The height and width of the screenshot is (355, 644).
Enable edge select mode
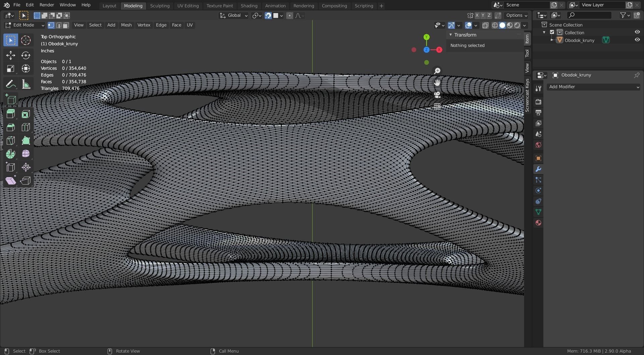pos(59,25)
